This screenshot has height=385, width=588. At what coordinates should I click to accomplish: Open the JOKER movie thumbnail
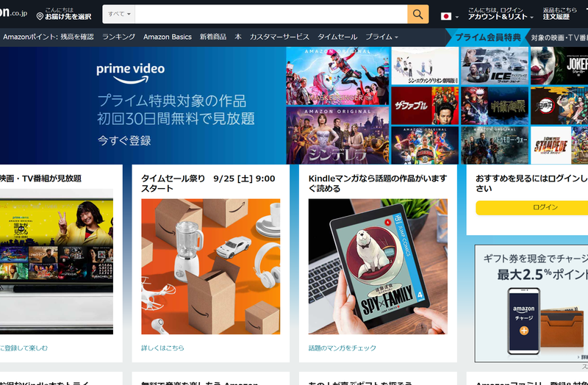pyautogui.click(x=559, y=66)
